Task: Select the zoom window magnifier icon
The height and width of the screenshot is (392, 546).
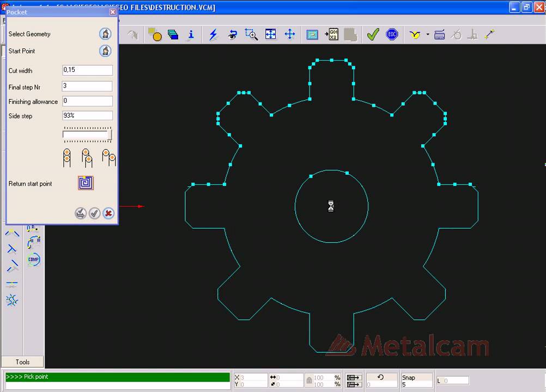Action: [x=251, y=34]
